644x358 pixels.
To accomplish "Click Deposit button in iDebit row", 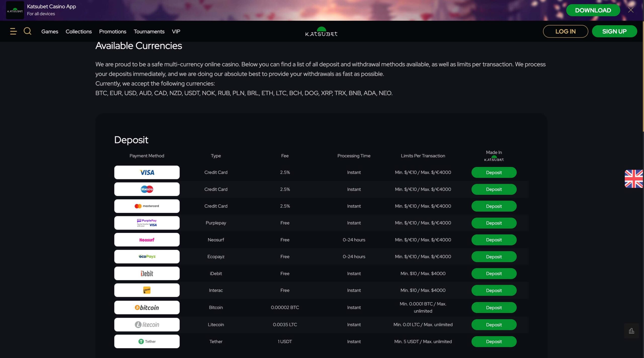I will coord(494,274).
